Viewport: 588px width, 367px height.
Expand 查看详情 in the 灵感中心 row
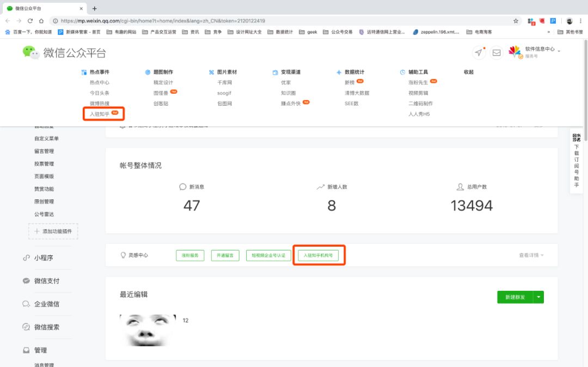pyautogui.click(x=531, y=255)
